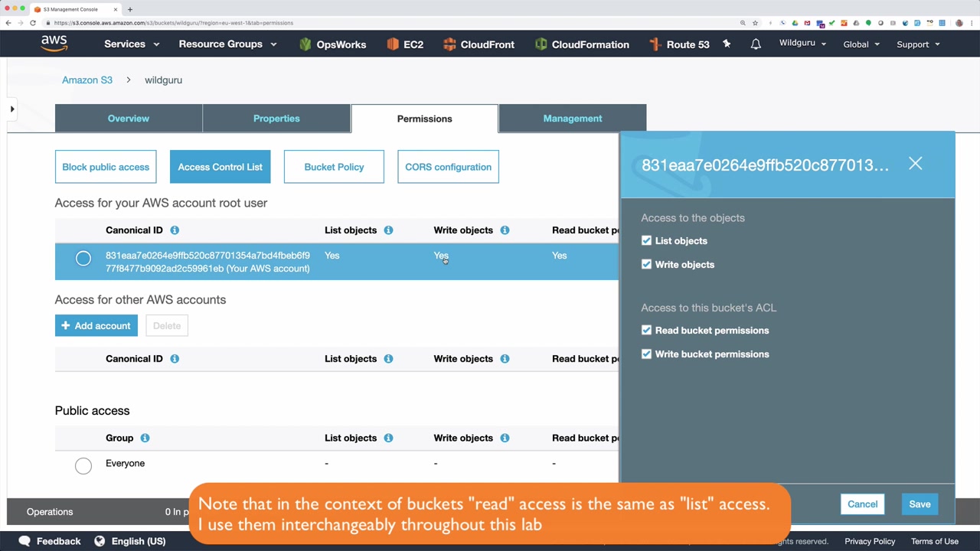Open the Route 53 service shortcut
The height and width of the screenshot is (551, 980).
[x=679, y=44]
